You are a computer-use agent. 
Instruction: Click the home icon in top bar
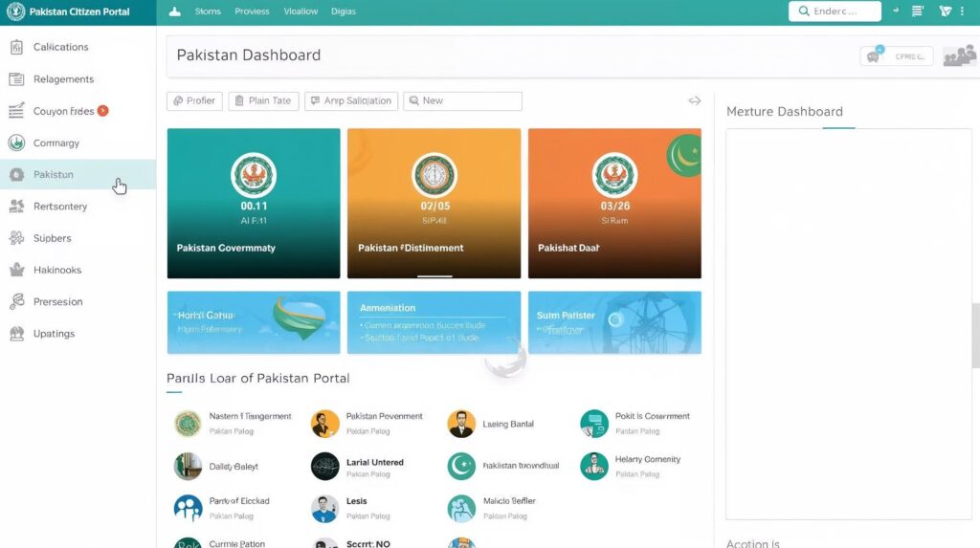175,11
